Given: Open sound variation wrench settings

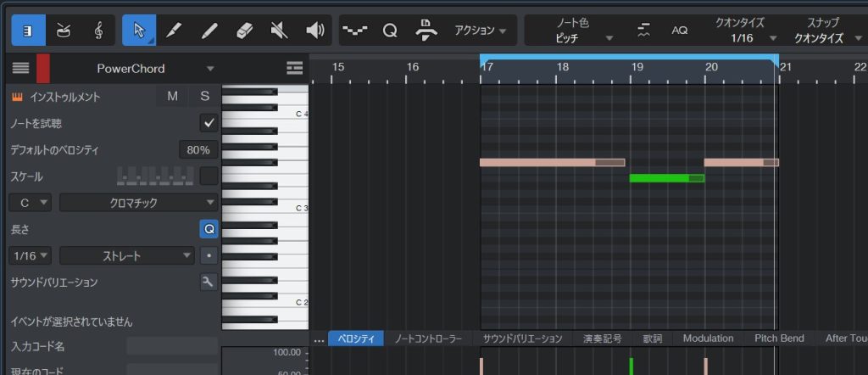Looking at the screenshot, I should 209,283.
